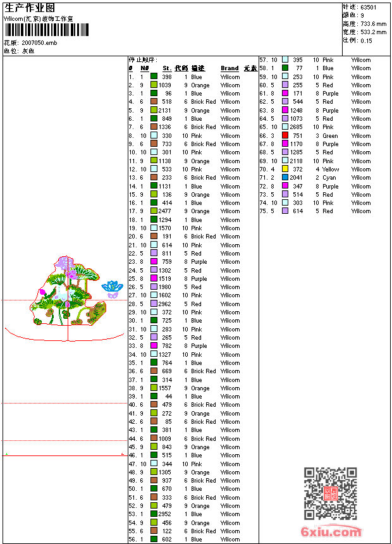Select stitch count 1009 in row 44
Screen dimensions: 392x544
pyautogui.click(x=165, y=438)
